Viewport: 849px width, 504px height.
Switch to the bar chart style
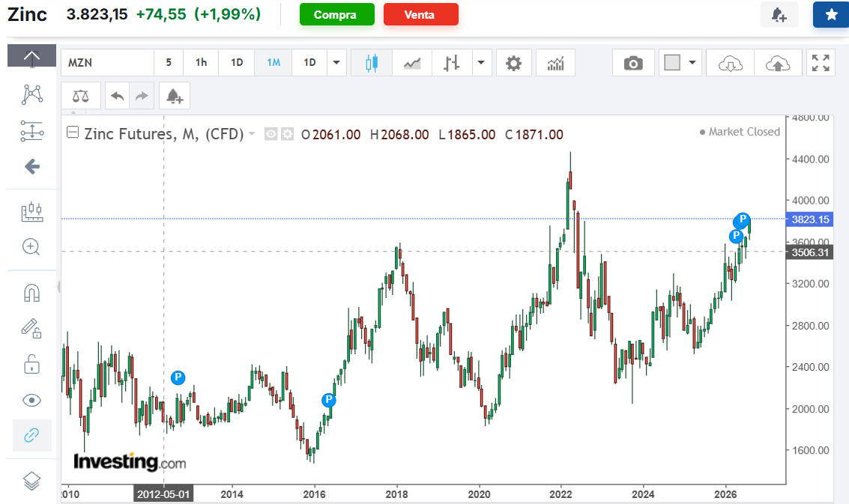click(x=452, y=63)
